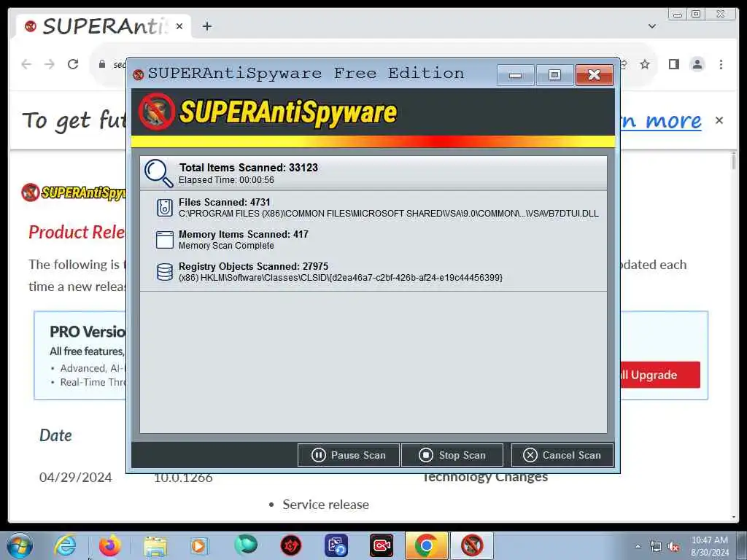Minimize the SUPERAntiSpyware Free Edition dialog

tap(515, 75)
